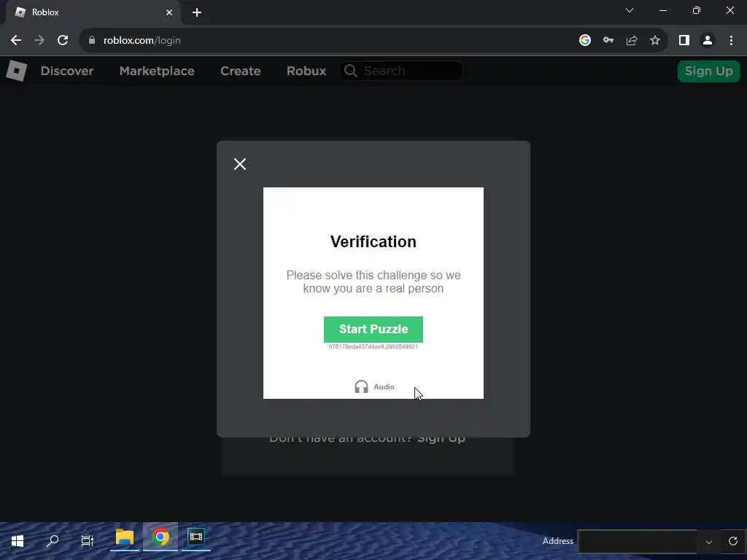Click the Sign Up link below dialog
Image resolution: width=747 pixels, height=560 pixels.
click(441, 438)
